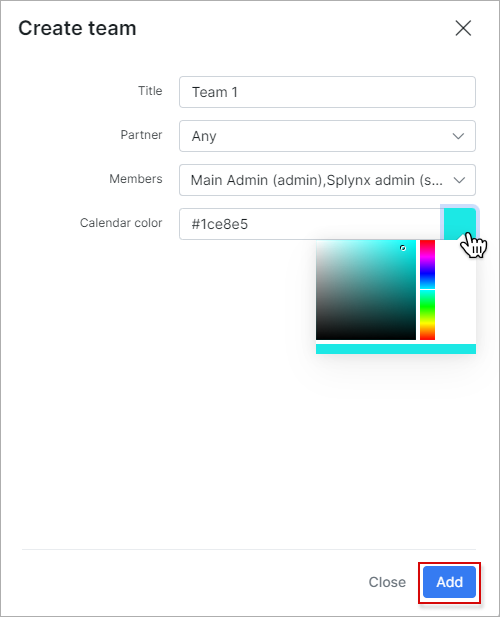Close the Create team dialog with X

(463, 28)
